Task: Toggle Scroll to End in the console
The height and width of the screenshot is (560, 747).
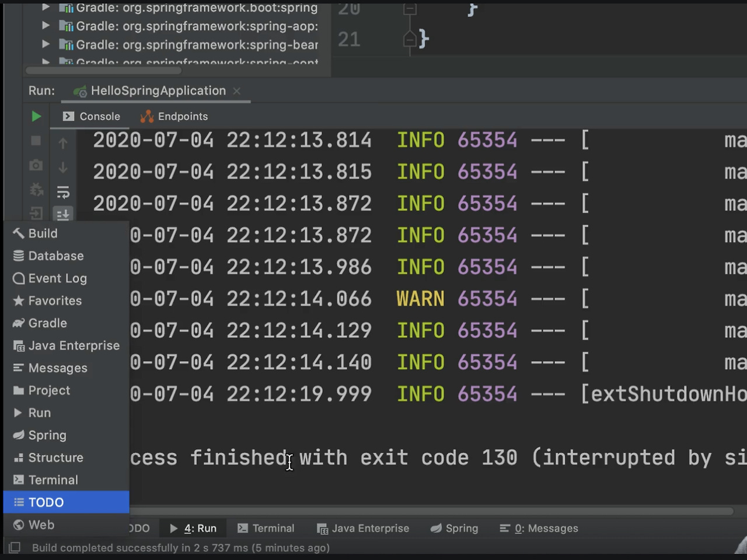Action: (63, 214)
